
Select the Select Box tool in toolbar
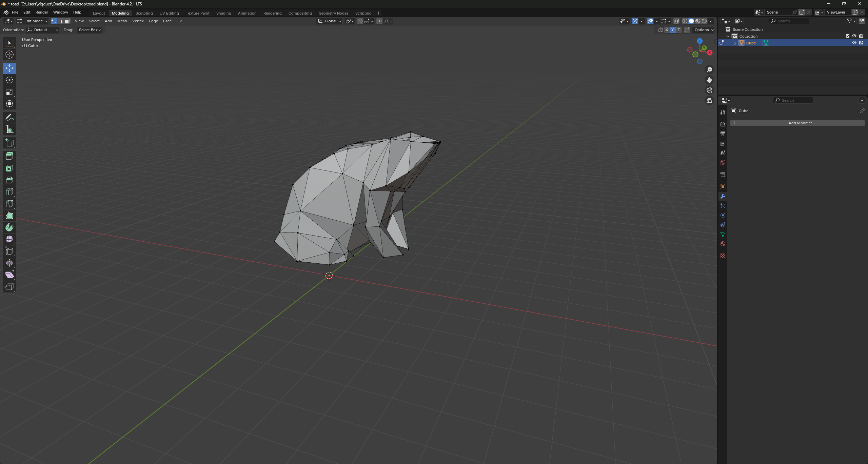[x=9, y=43]
